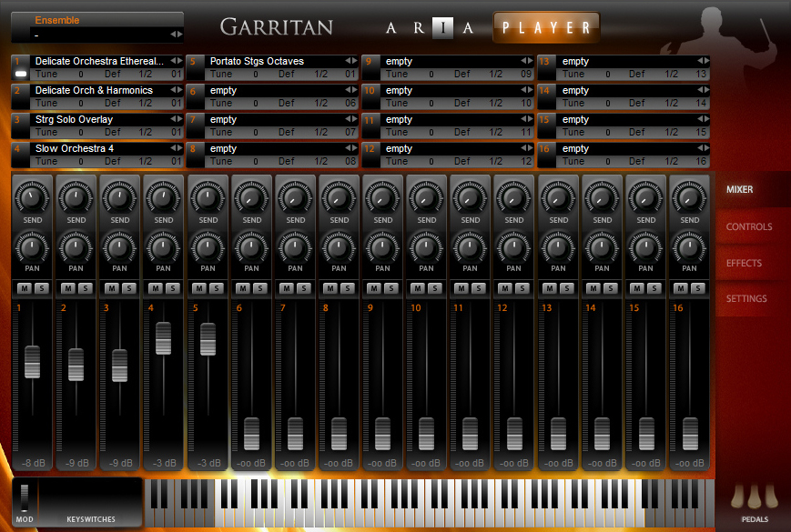Image resolution: width=791 pixels, height=532 pixels.
Task: Solo mixer channel 1
Action: tap(42, 288)
